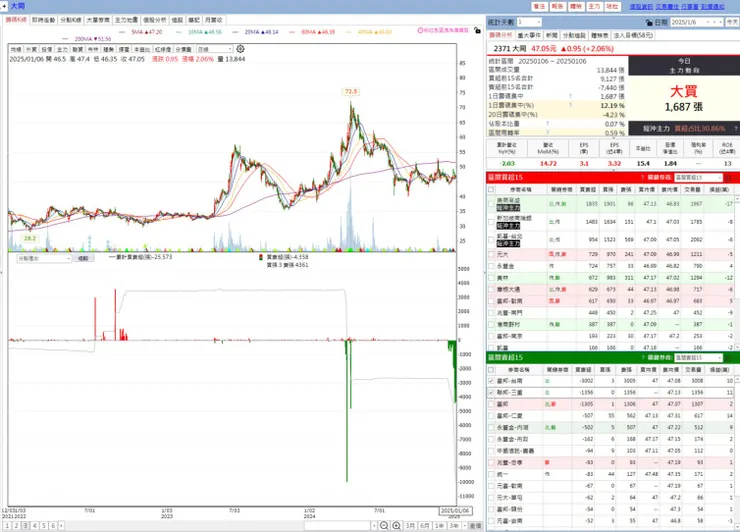The image size is (740, 532).
Task: Click the lock icon beside 日期
Action: click(x=649, y=22)
